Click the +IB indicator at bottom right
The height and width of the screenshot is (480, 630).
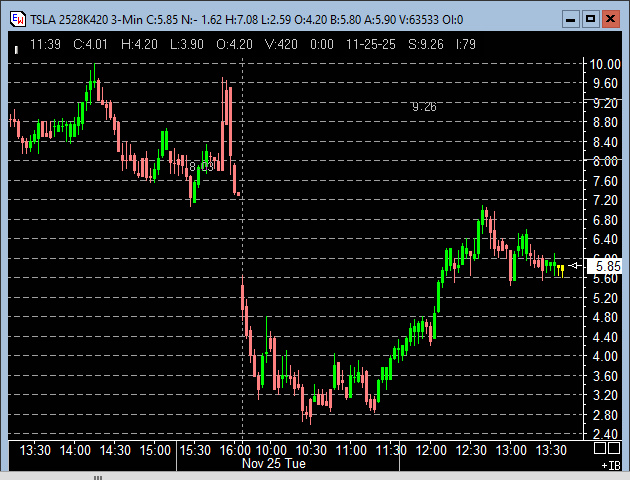coord(609,465)
